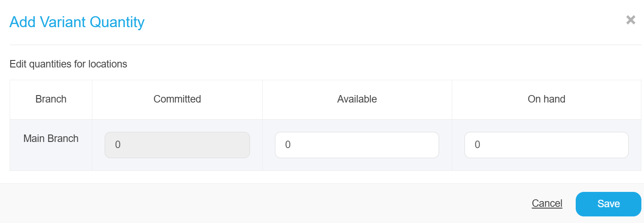Click the Save button
This screenshot has height=223, width=644.
pyautogui.click(x=608, y=204)
